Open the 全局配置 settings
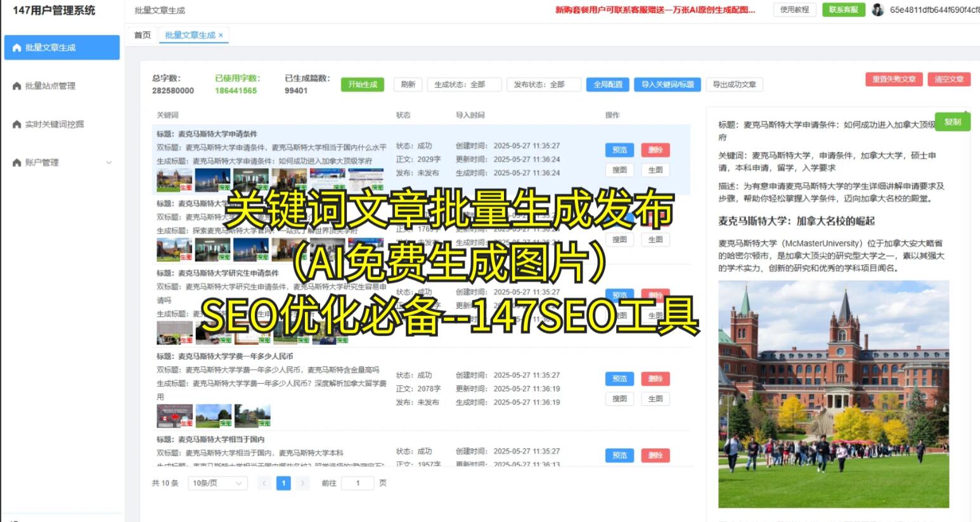Image resolution: width=980 pixels, height=522 pixels. [x=609, y=84]
